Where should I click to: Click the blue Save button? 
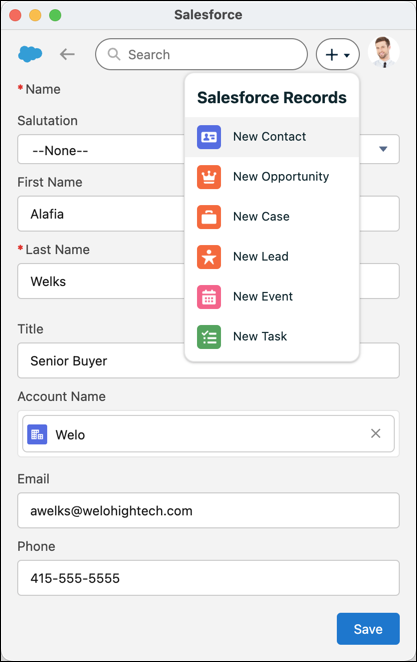pos(368,629)
